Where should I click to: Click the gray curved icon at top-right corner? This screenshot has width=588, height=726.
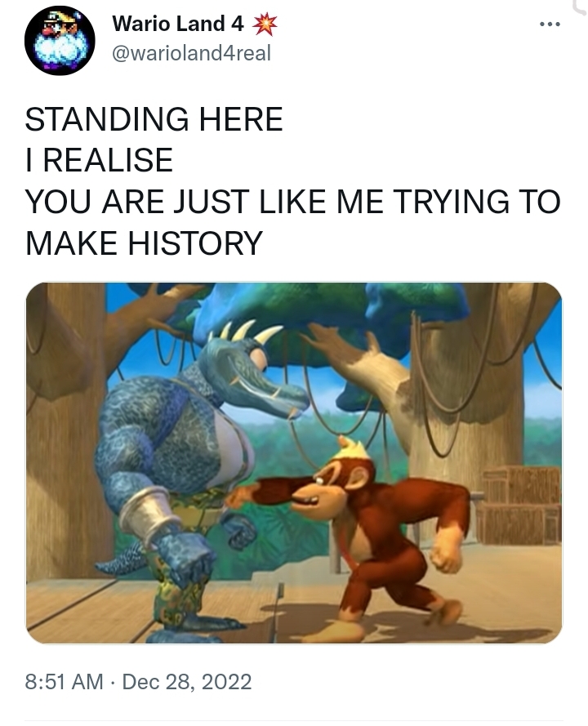581,7
